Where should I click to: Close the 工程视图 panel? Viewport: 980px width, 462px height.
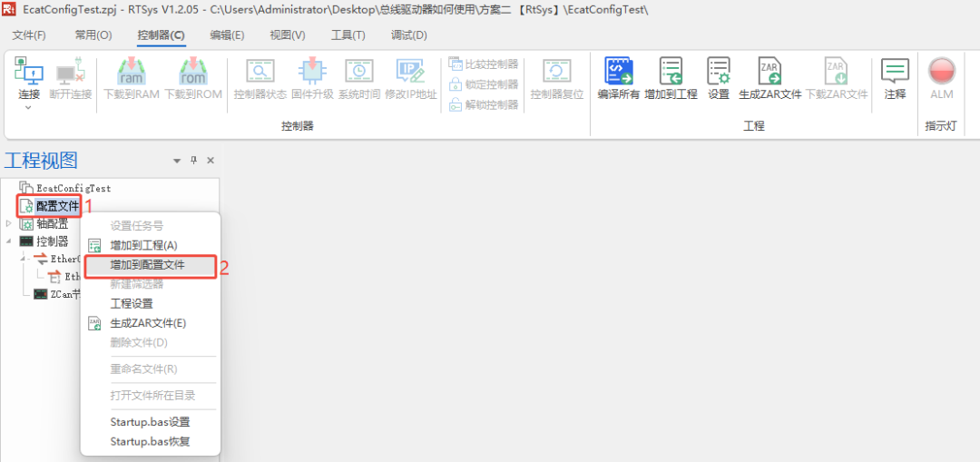click(211, 161)
